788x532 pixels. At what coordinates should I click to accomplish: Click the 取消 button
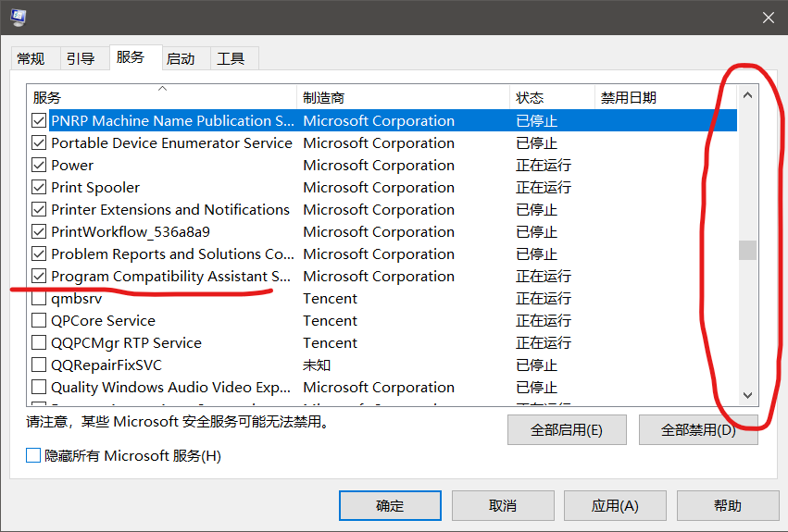click(503, 505)
